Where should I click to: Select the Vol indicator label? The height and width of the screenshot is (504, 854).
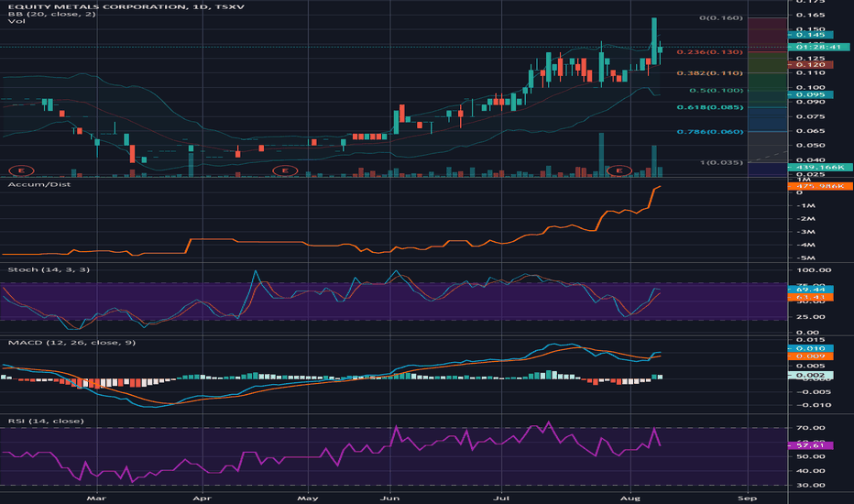coord(16,21)
